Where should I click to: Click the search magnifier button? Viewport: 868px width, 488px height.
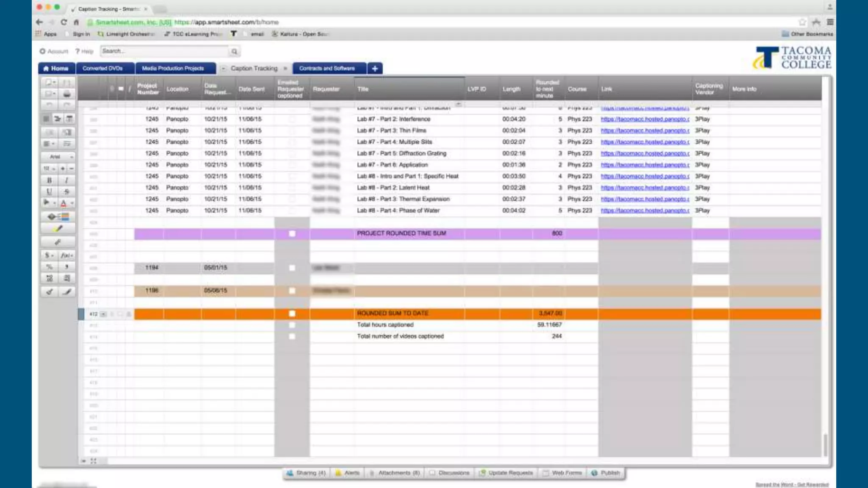click(x=234, y=52)
